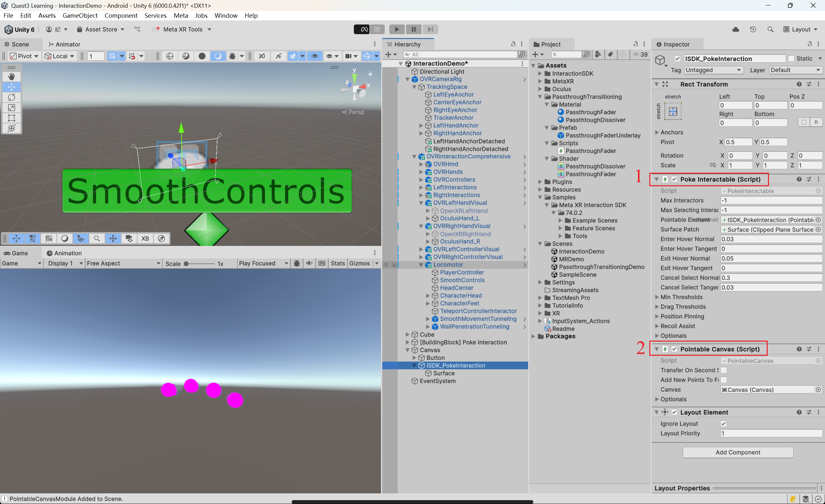
Task: Open the Pivot mode dropdown
Action: click(x=24, y=56)
